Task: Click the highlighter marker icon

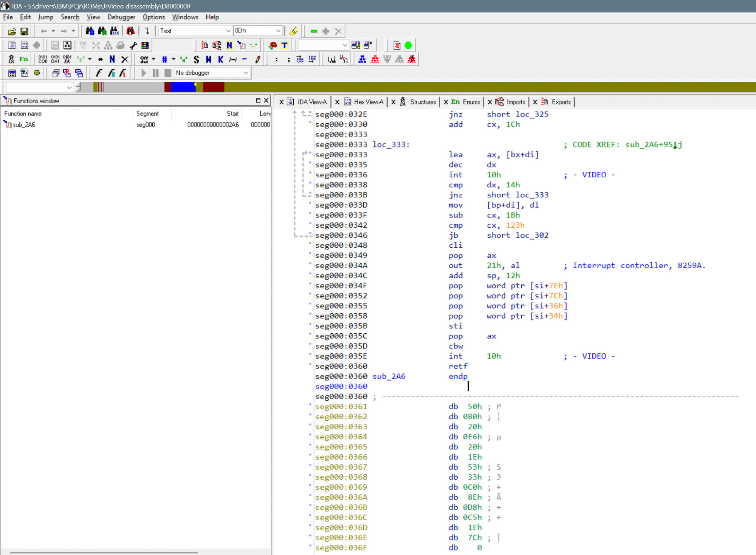Action: click(294, 31)
